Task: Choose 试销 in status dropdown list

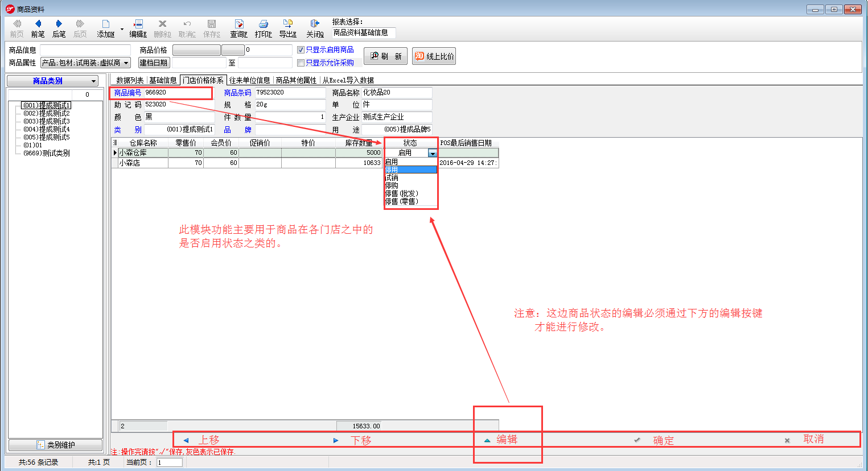Action: point(411,177)
